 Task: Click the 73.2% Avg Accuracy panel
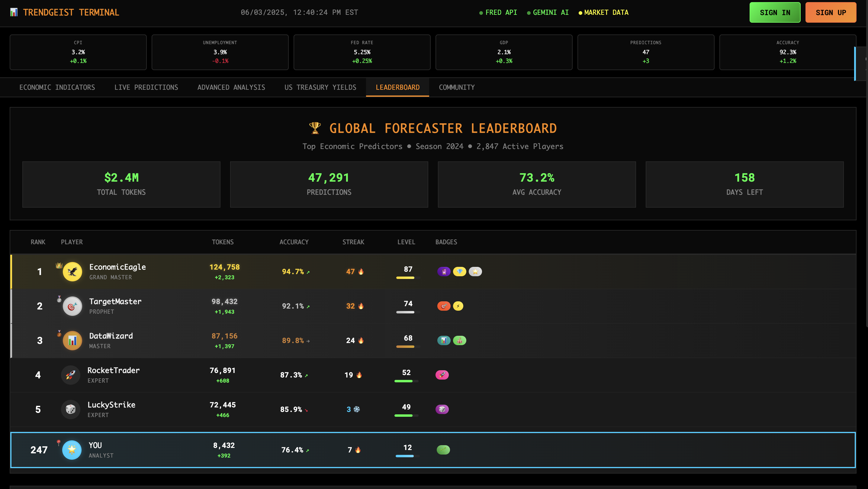point(537,184)
